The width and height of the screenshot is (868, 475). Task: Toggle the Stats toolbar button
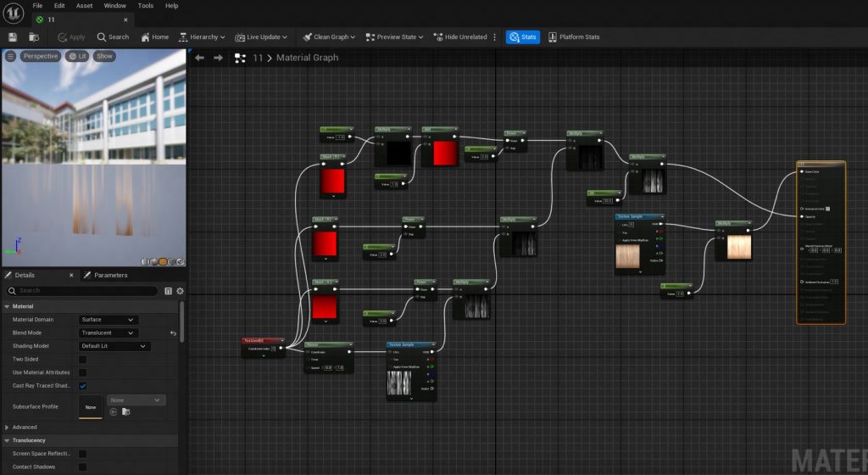[523, 37]
